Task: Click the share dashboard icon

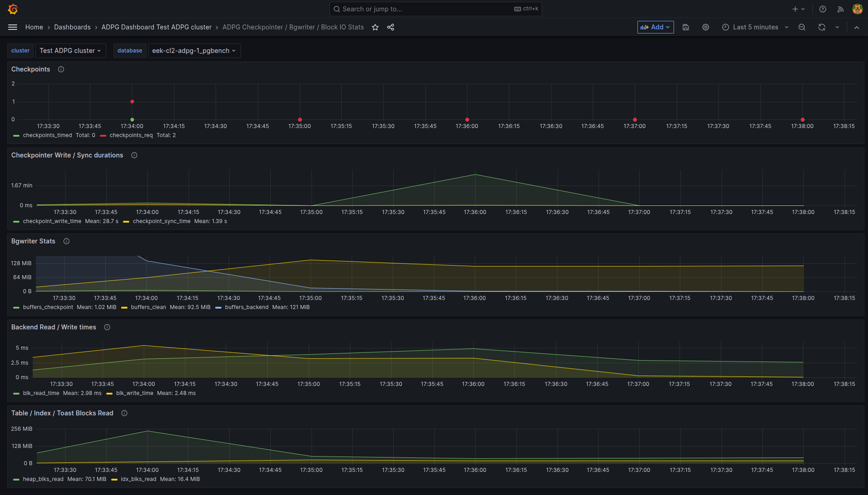Action: (x=391, y=27)
